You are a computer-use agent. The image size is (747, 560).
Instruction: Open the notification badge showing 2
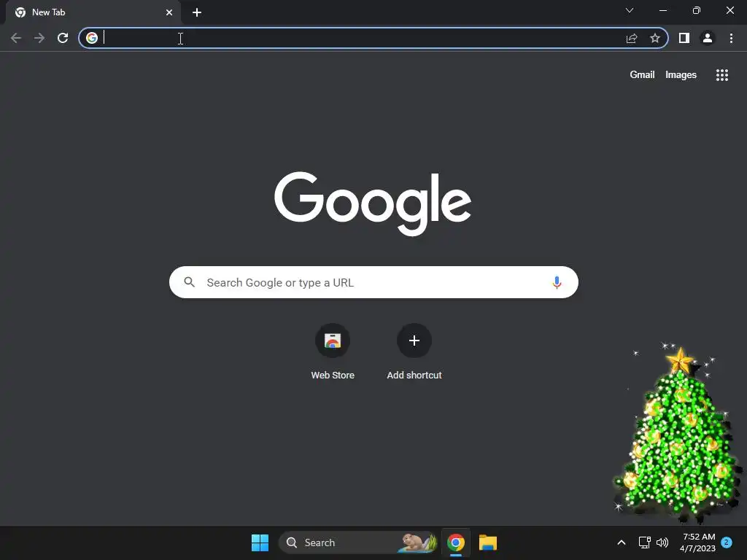pyautogui.click(x=727, y=542)
